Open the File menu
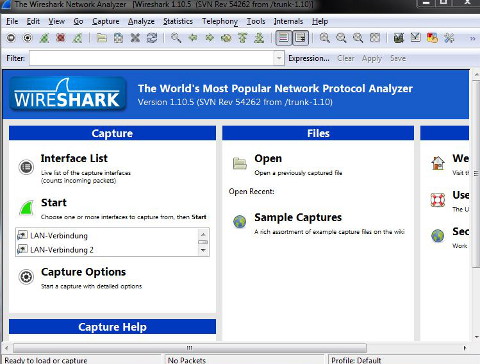480x364 pixels. coord(12,21)
